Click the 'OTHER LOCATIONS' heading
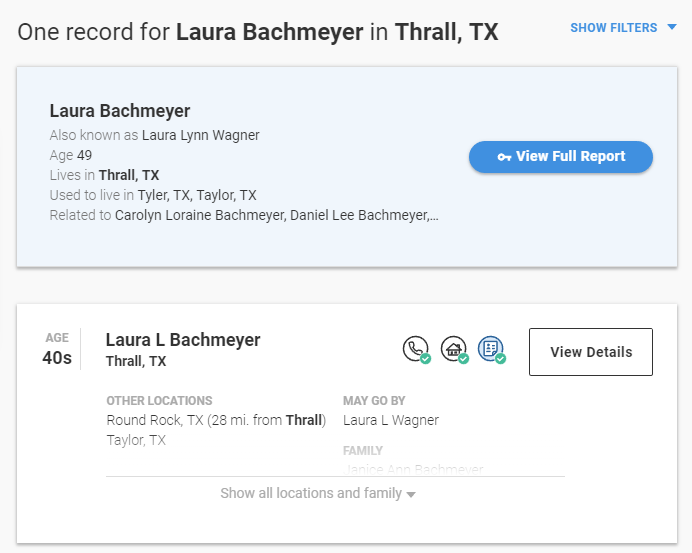Screen dimensions: 692x553 pos(159,401)
